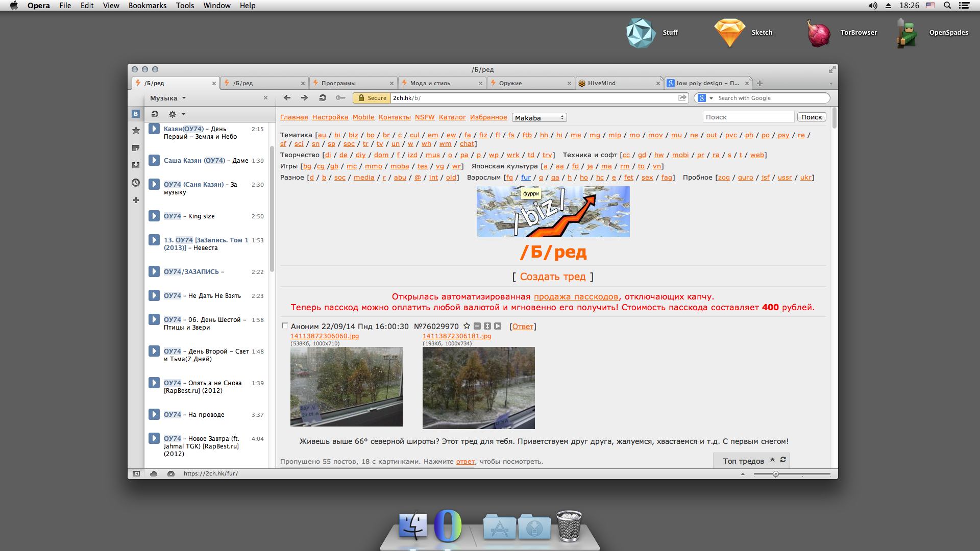
Task: Play the track 'ОУ74 – King size'
Action: point(154,216)
